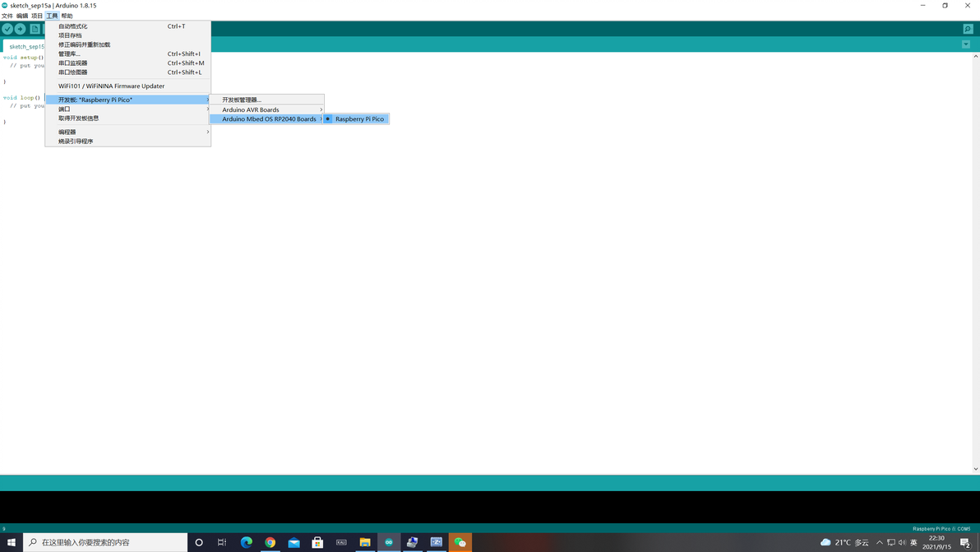Click the Arduino IDE taskbar icon
Screen dimensions: 980x552
tap(389, 542)
